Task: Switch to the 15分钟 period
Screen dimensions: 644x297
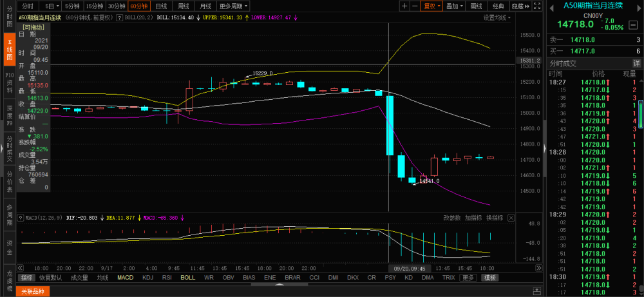Action: [95, 6]
